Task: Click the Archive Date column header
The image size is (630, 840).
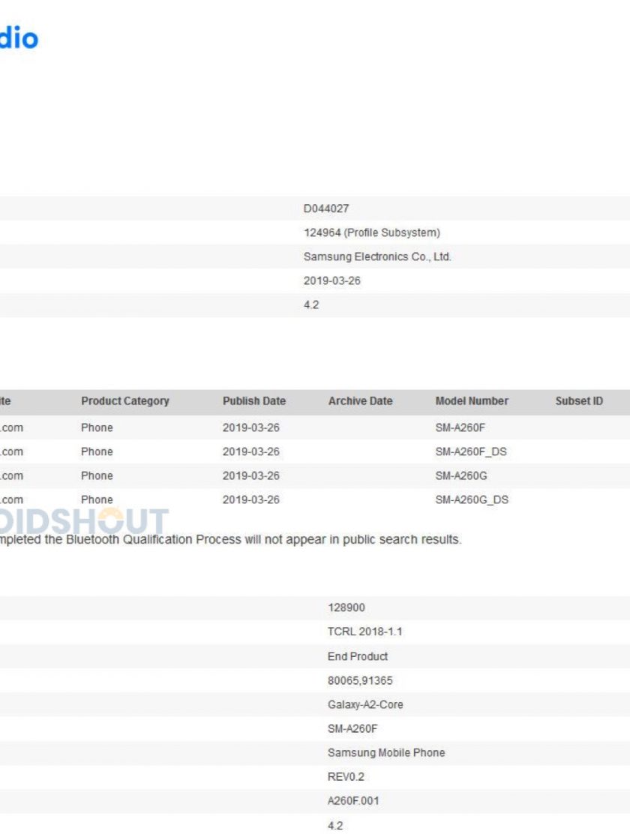Action: 360,401
